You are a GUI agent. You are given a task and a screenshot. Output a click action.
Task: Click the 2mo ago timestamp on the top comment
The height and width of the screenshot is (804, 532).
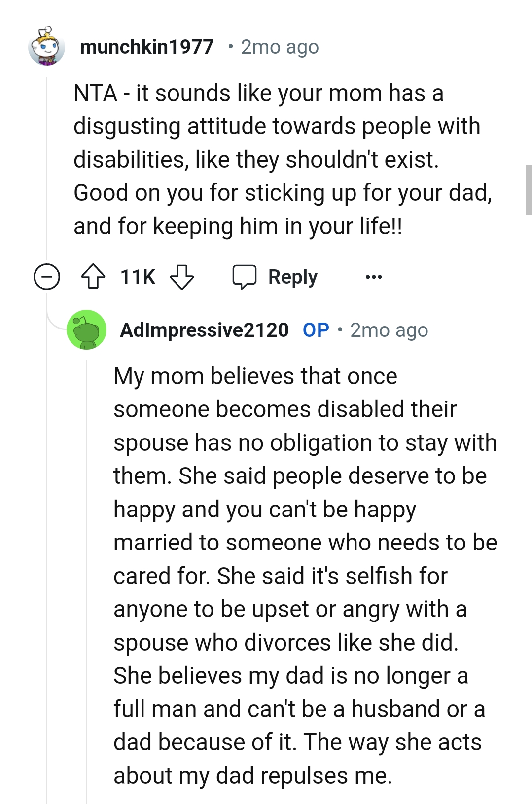point(279,47)
